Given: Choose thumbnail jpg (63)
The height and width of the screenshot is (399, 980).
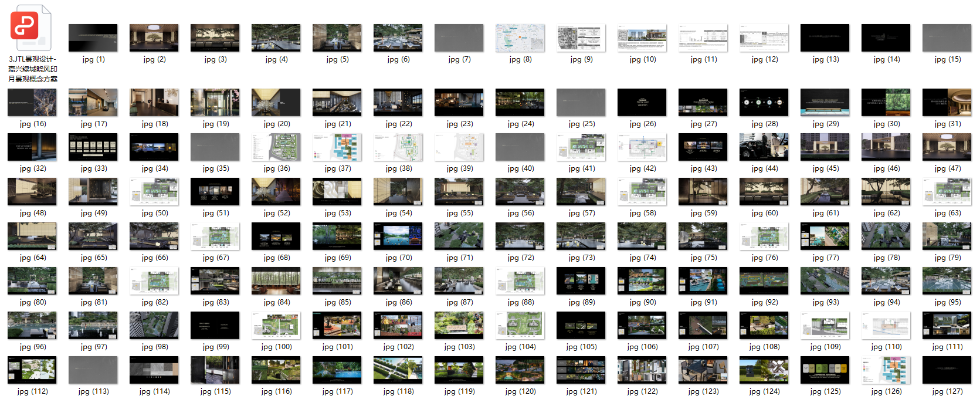Looking at the screenshot, I should pyautogui.click(x=947, y=192).
